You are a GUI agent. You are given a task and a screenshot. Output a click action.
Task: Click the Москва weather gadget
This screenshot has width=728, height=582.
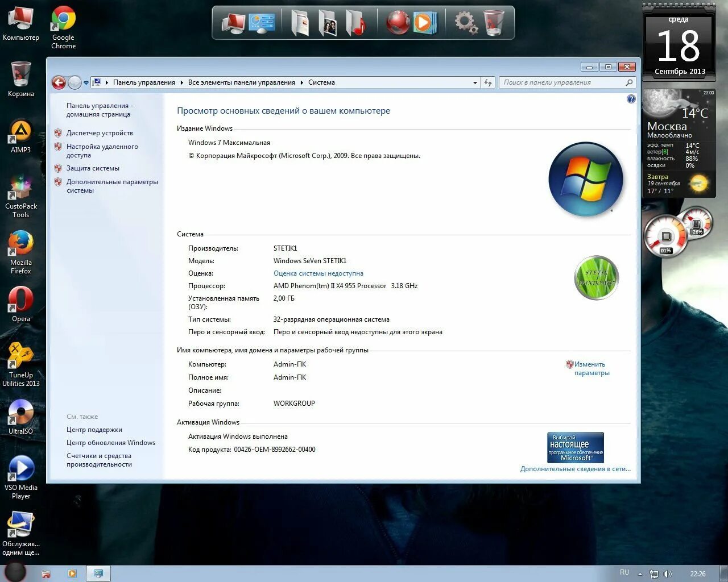[x=679, y=143]
